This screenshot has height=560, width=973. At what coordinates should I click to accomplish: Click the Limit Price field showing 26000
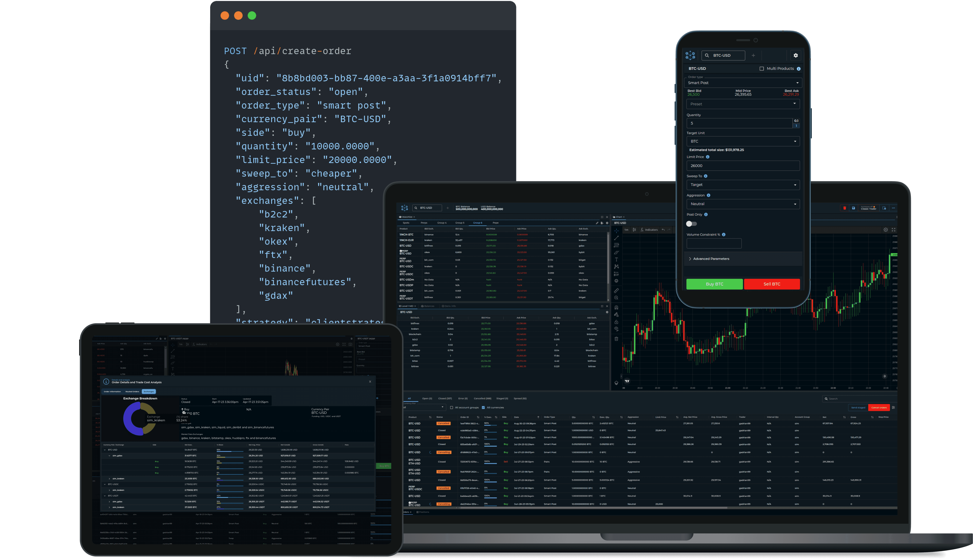743,166
